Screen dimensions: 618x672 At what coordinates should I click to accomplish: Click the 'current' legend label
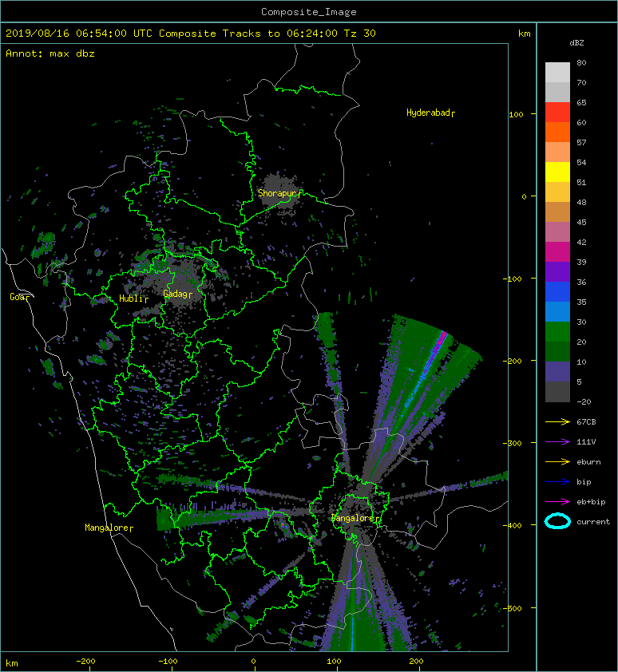[593, 522]
